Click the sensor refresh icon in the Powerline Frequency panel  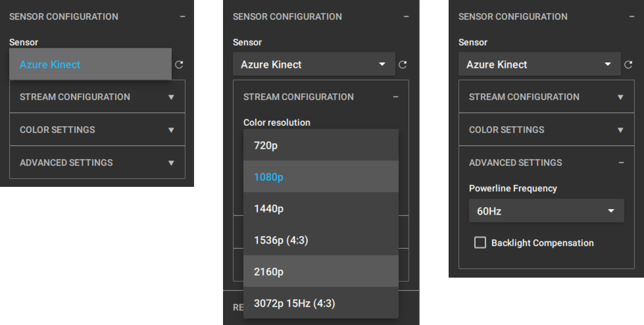coord(628,64)
